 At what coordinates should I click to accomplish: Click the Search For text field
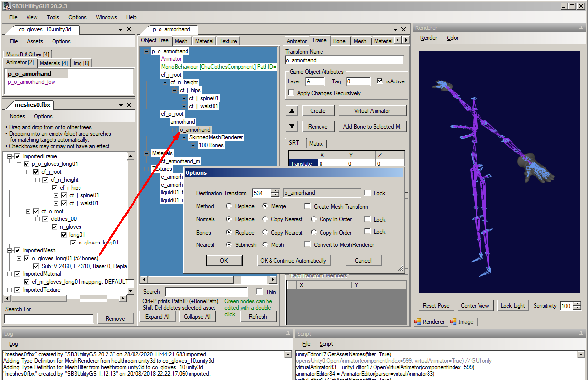49,319
